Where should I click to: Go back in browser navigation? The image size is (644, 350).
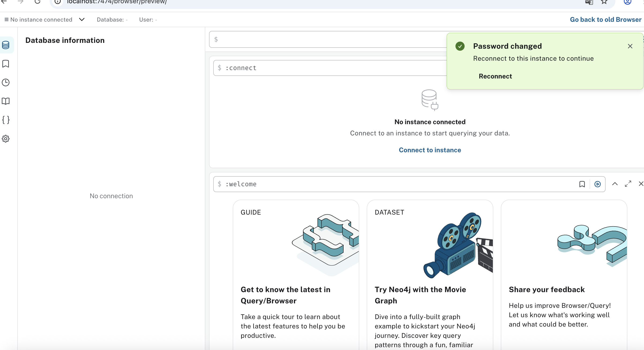click(x=4, y=2)
